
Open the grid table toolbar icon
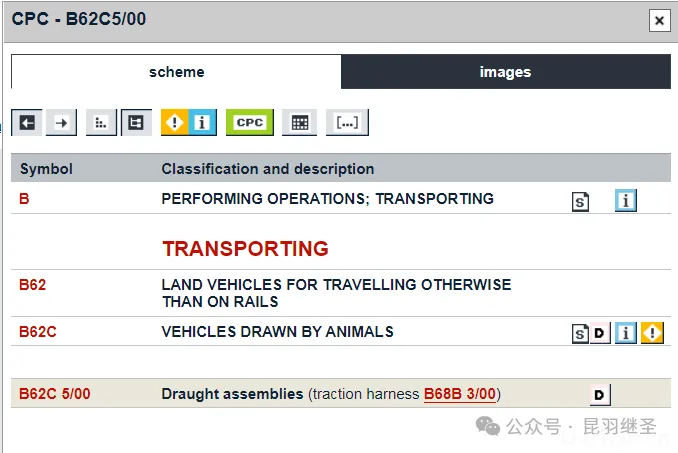click(298, 123)
